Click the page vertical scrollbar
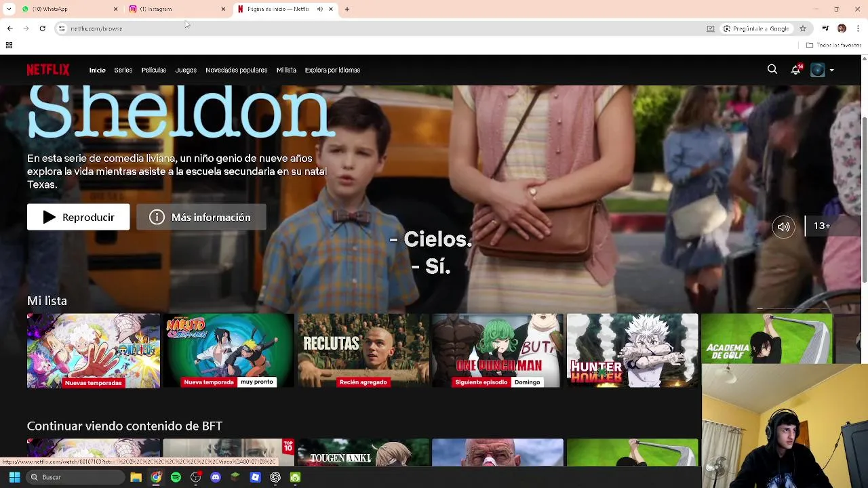Image resolution: width=868 pixels, height=488 pixels. tap(864, 200)
